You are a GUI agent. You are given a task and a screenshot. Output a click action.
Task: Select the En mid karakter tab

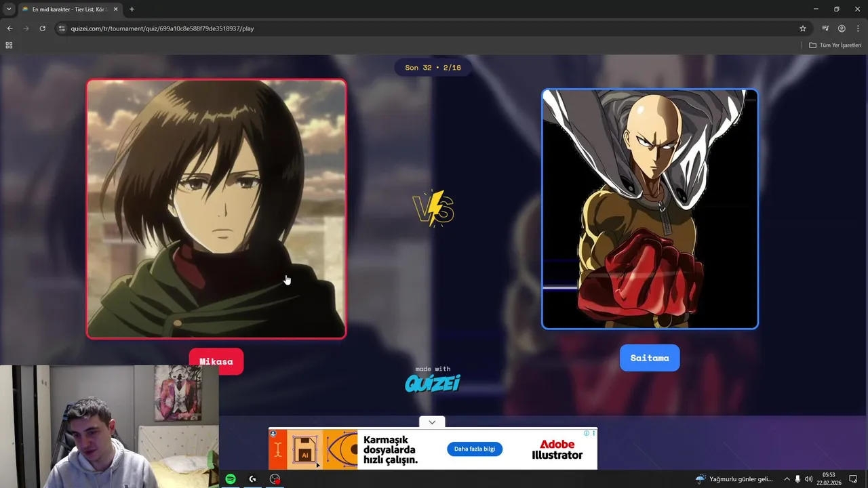[70, 9]
